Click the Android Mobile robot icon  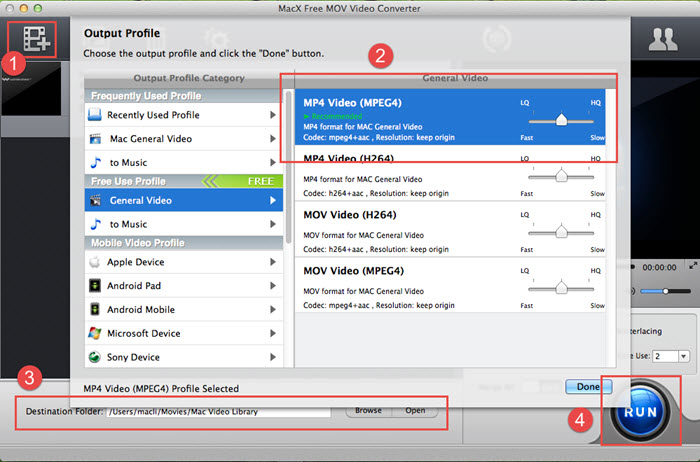tap(95, 309)
